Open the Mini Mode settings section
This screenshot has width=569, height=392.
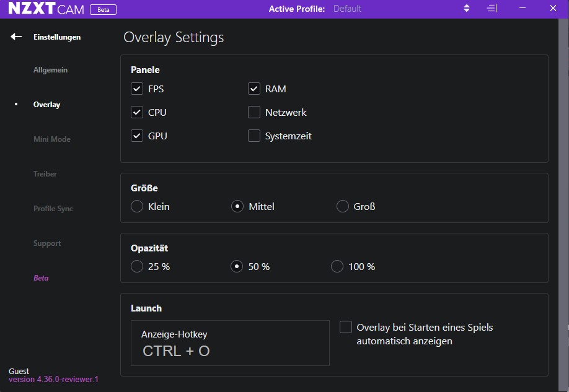pos(52,139)
